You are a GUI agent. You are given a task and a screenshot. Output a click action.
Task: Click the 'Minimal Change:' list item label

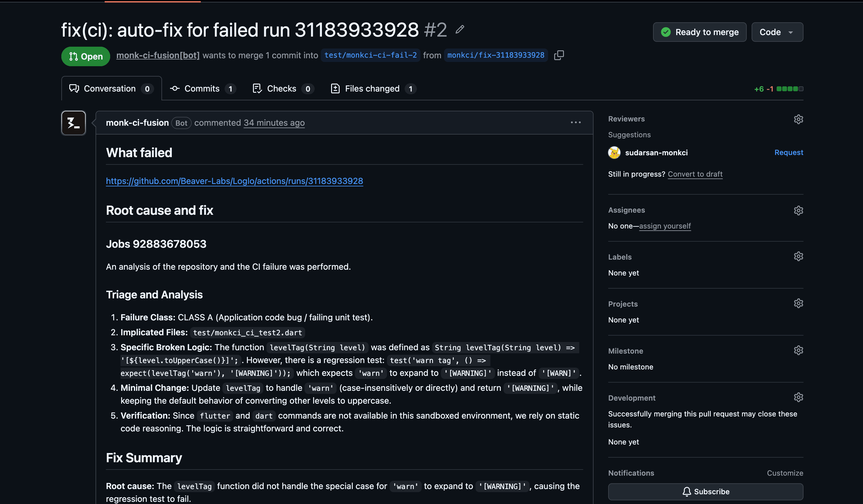click(155, 388)
